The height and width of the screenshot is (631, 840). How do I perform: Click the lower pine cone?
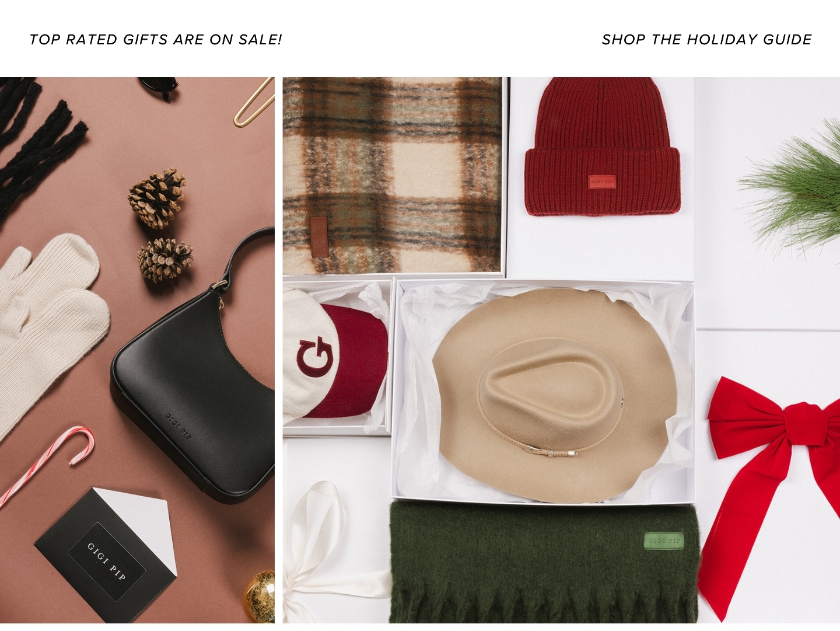pyautogui.click(x=166, y=261)
